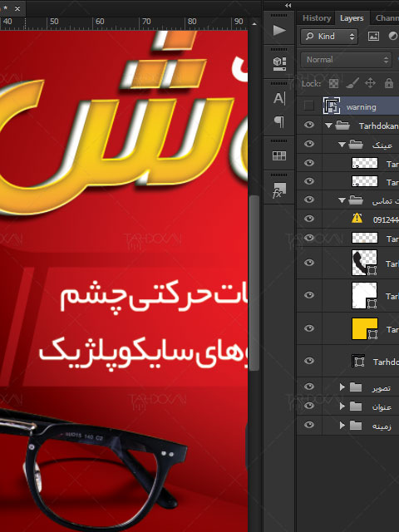The width and height of the screenshot is (399, 532).
Task: Select the phone handset layer thumbnail
Action: coord(364,263)
